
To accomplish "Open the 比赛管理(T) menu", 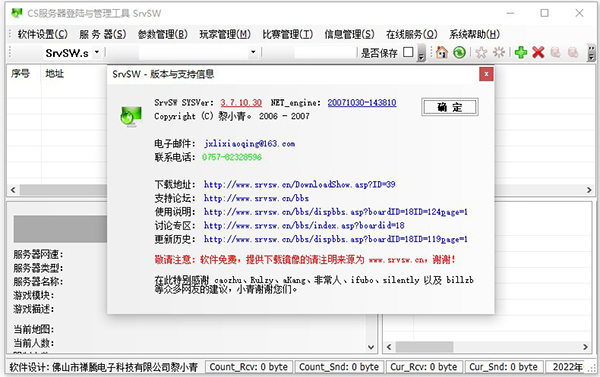I will tap(287, 34).
